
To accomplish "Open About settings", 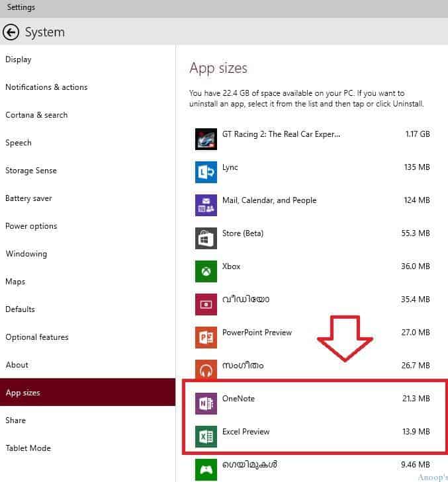I will click(88, 365).
